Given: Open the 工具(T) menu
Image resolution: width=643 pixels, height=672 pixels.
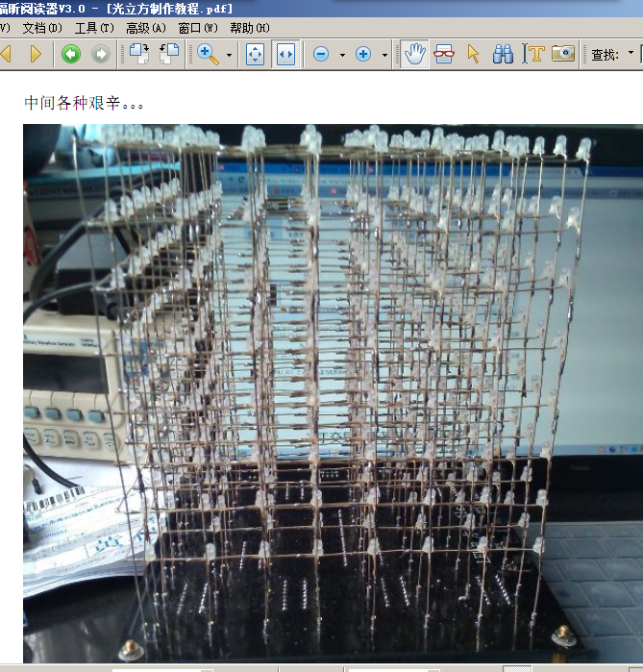Looking at the screenshot, I should pos(94,28).
